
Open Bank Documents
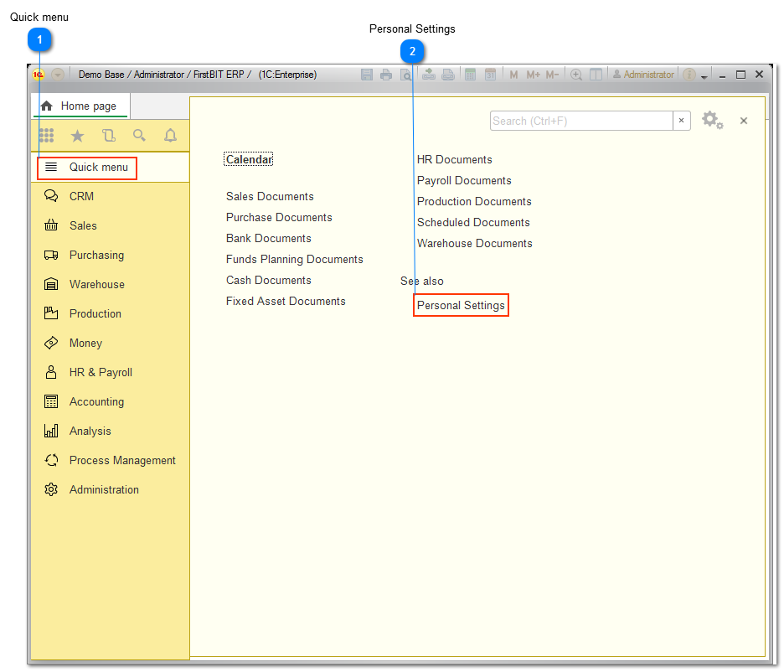(269, 239)
